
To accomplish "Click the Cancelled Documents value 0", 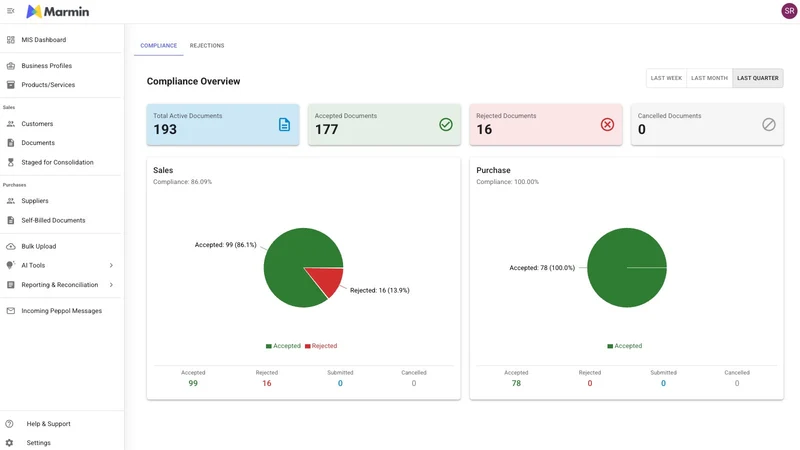I will pyautogui.click(x=642, y=130).
